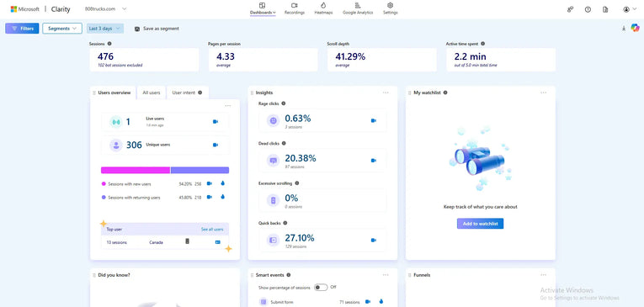Open Heatmaps section

click(x=323, y=8)
